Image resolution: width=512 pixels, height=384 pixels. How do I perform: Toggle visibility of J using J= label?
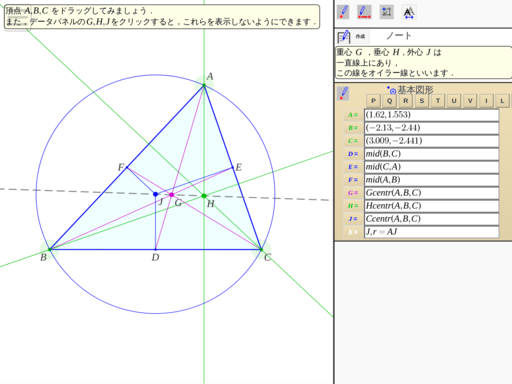tap(353, 219)
